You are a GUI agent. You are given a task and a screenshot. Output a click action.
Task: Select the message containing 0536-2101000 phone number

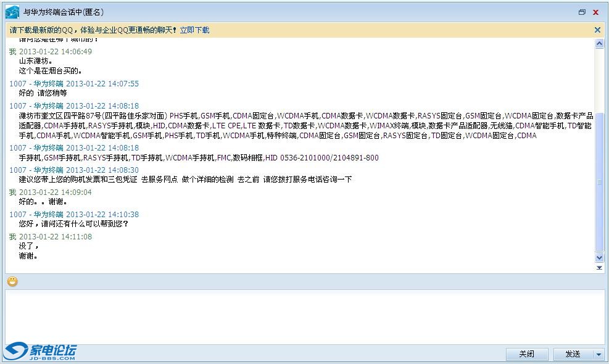pos(199,158)
